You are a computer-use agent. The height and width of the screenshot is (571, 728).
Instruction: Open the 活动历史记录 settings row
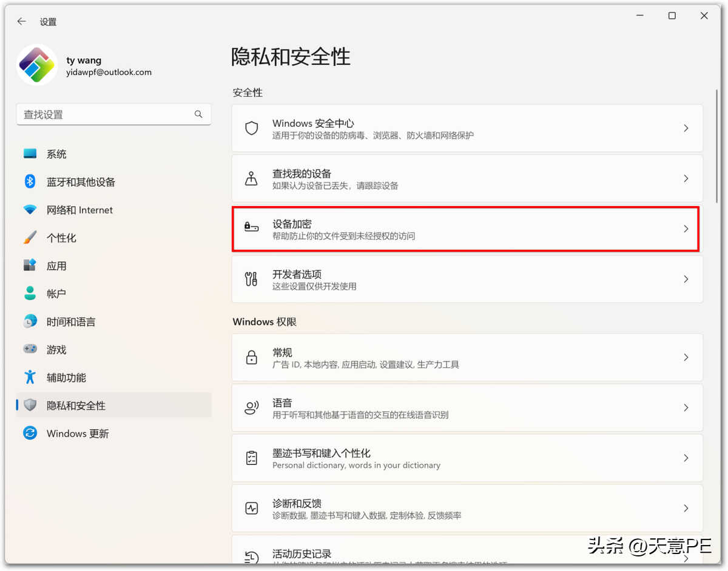(x=467, y=554)
